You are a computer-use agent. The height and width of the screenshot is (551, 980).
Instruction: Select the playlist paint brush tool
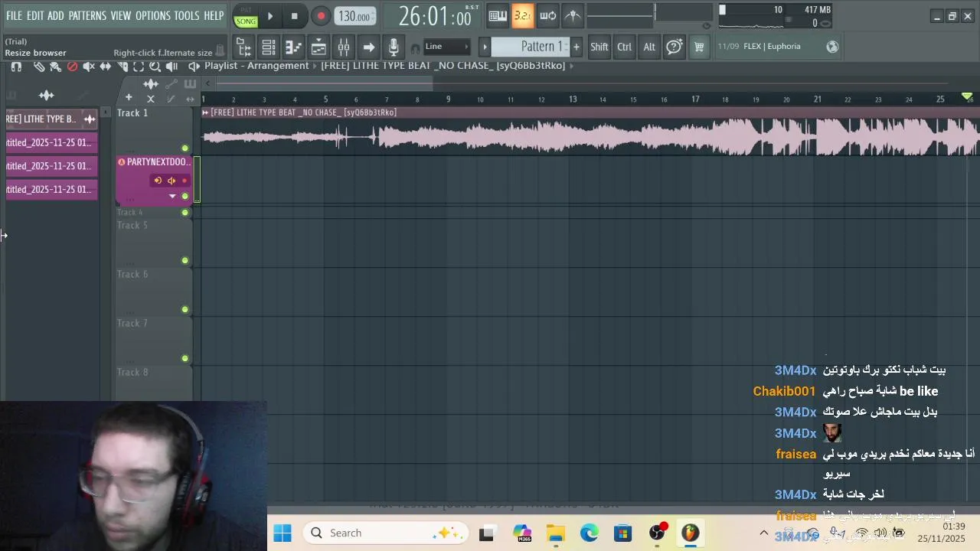(x=55, y=67)
